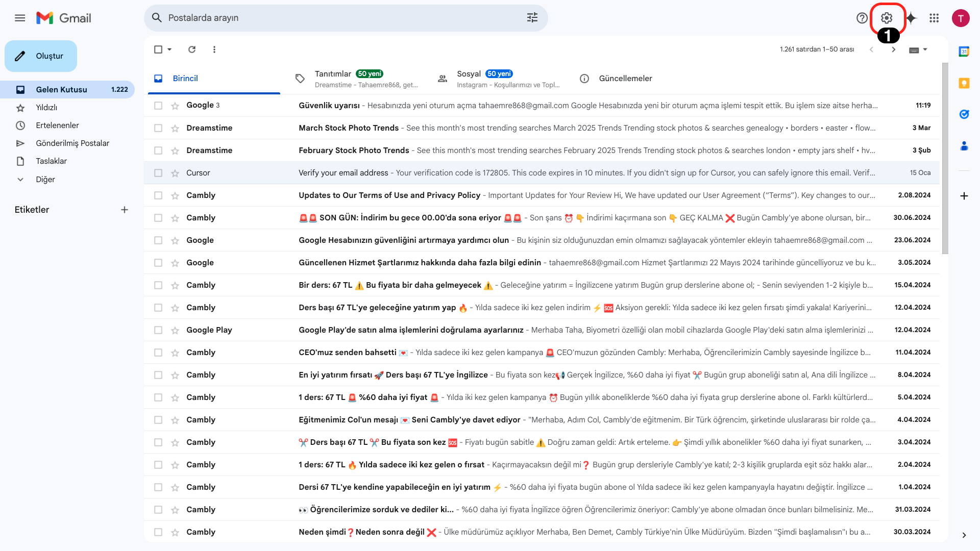Check the Cursor email checkbox
980x551 pixels.
[158, 173]
